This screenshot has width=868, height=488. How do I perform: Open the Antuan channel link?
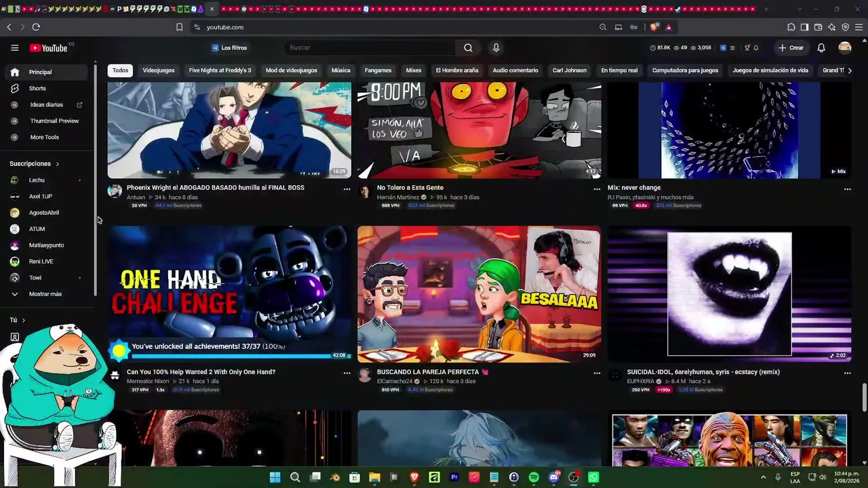[136, 197]
